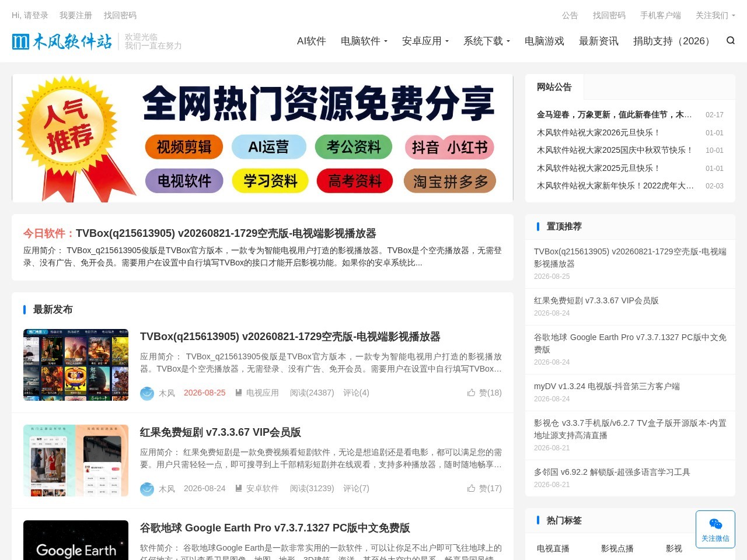The image size is (747, 560).
Task: Click 阅读(31239) count on 红果 post
Action: [312, 488]
